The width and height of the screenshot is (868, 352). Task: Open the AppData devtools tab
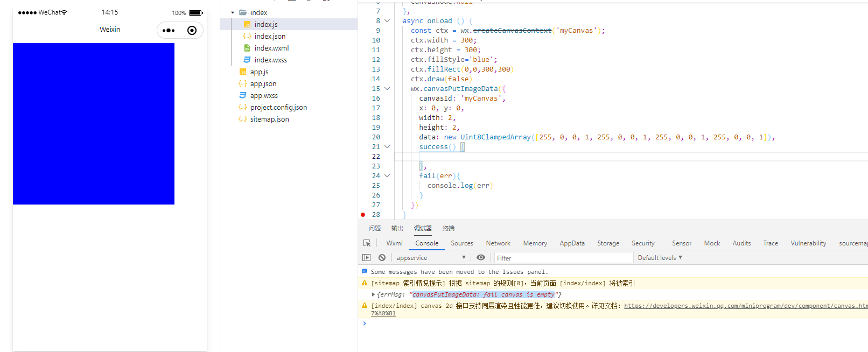572,243
